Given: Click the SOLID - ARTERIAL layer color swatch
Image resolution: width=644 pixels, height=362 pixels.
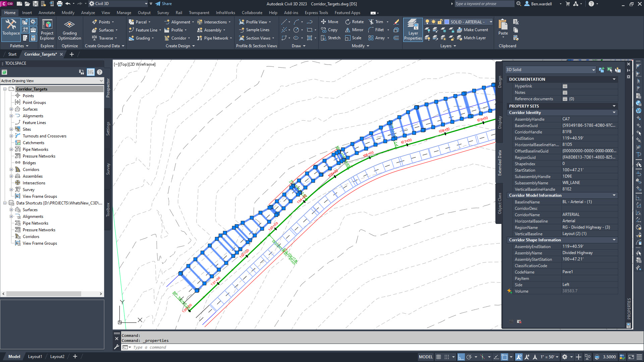Looking at the screenshot, I should click(x=447, y=22).
